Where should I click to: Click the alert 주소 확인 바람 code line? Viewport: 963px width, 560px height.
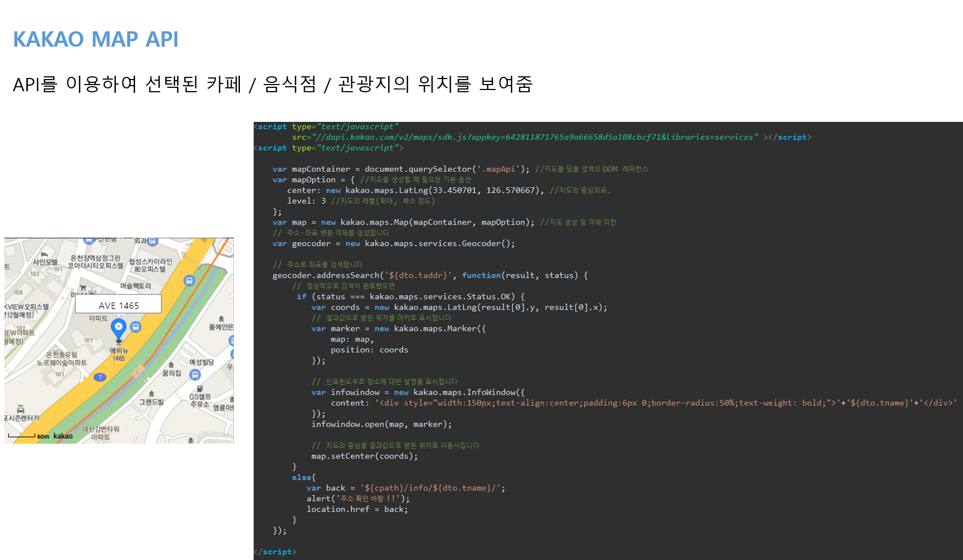tap(357, 498)
